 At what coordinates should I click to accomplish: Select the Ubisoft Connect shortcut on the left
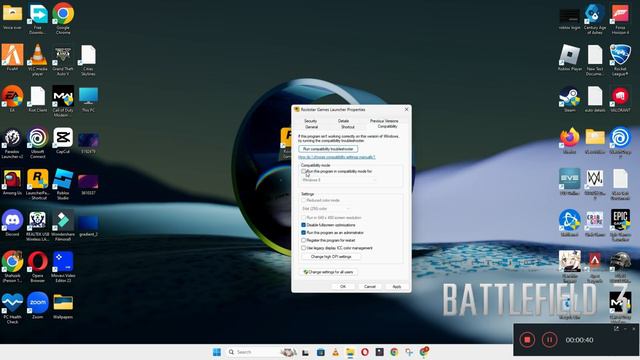point(38,142)
